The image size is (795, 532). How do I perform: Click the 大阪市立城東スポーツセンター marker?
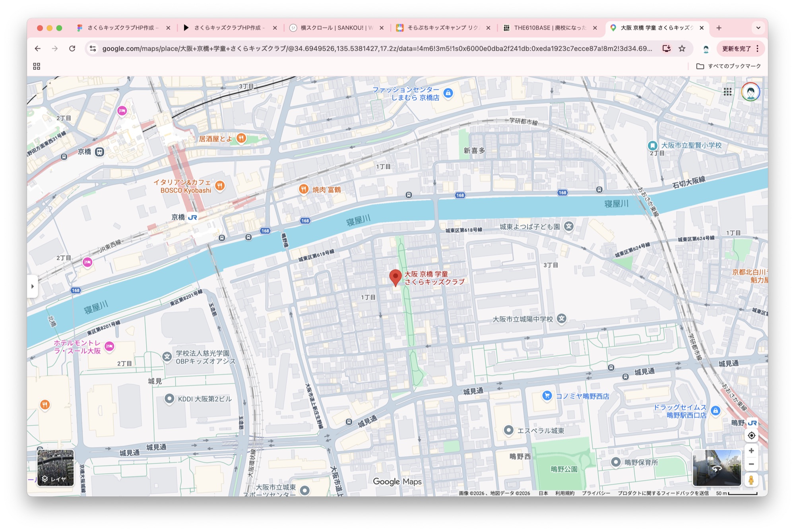pos(305,490)
